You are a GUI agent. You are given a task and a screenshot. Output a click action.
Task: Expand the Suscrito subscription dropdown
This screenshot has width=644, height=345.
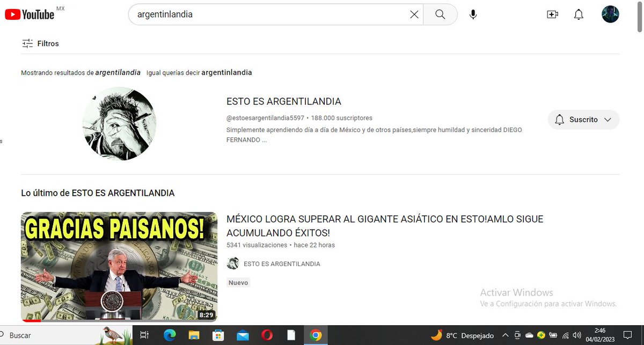[583, 120]
